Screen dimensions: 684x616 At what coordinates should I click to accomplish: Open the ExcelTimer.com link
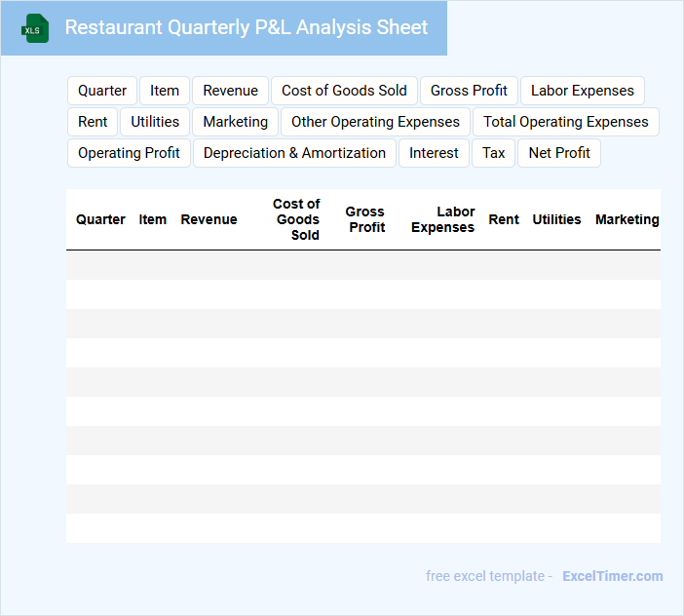(612, 576)
